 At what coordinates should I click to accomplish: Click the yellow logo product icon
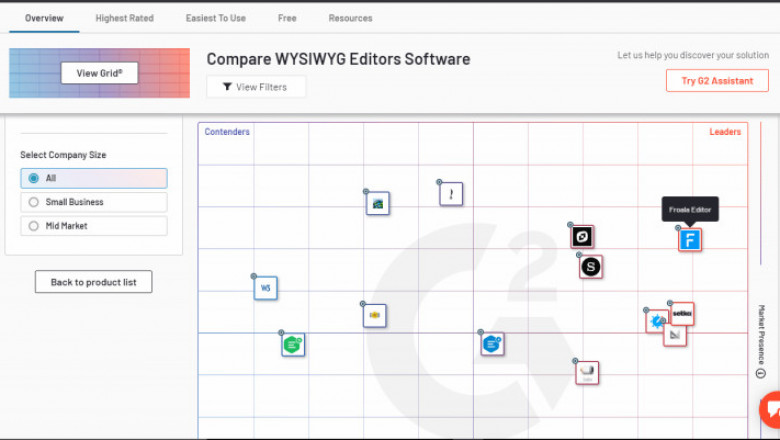click(x=375, y=315)
